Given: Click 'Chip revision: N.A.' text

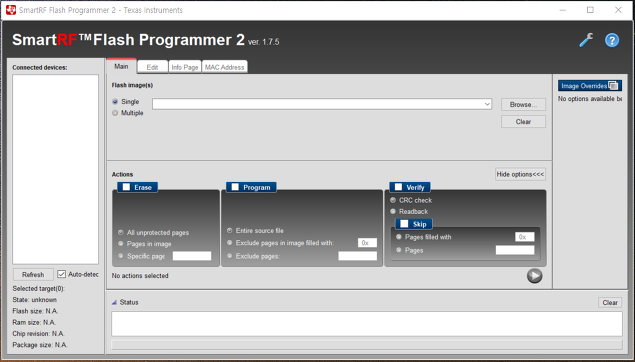Looking at the screenshot, I should 38,334.
